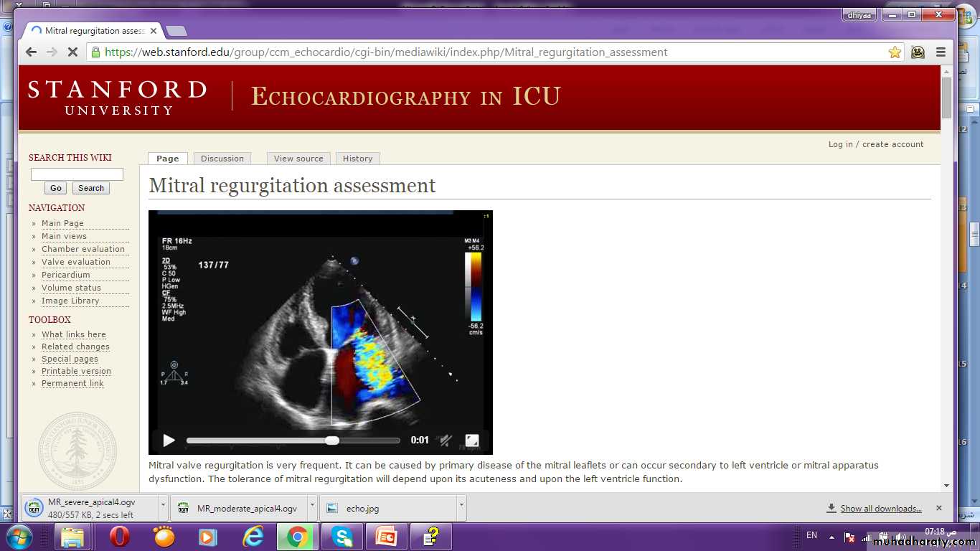
Task: Close the Mitral regurgitation assessment tab
Action: 154,31
